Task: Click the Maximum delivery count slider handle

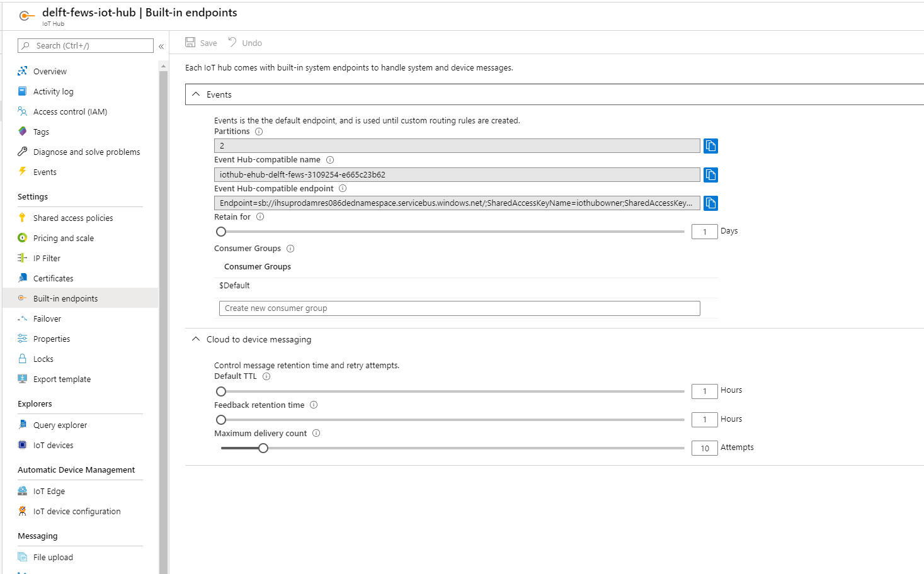Action: coord(263,448)
